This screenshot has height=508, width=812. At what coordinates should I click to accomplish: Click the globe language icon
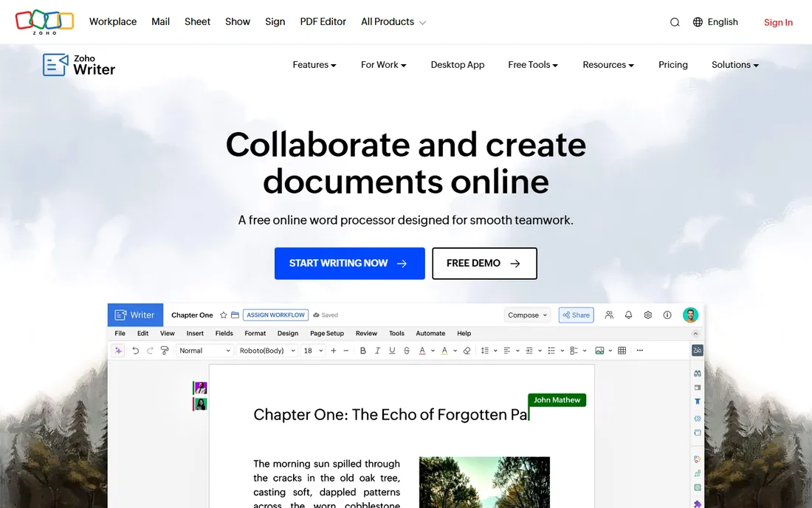click(x=698, y=21)
